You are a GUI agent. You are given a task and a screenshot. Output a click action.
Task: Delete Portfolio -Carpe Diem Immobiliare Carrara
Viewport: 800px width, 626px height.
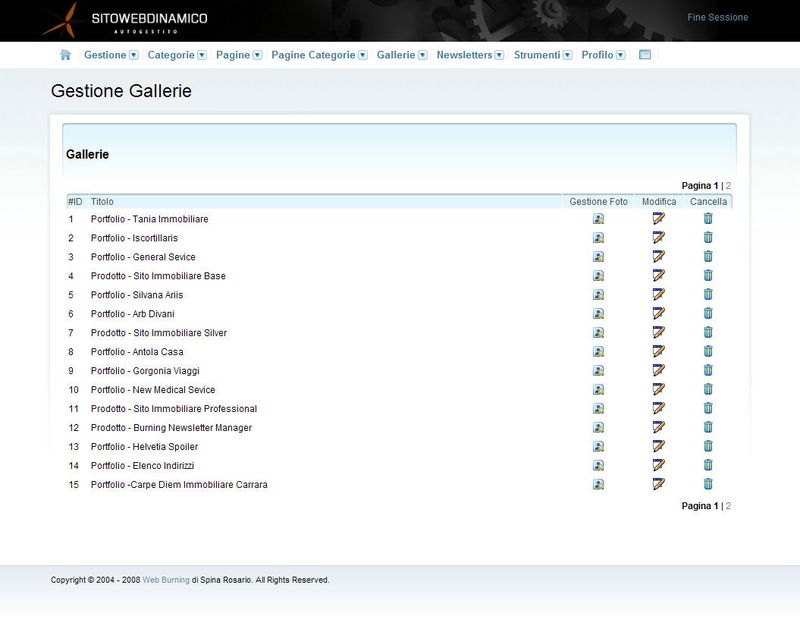(x=708, y=484)
